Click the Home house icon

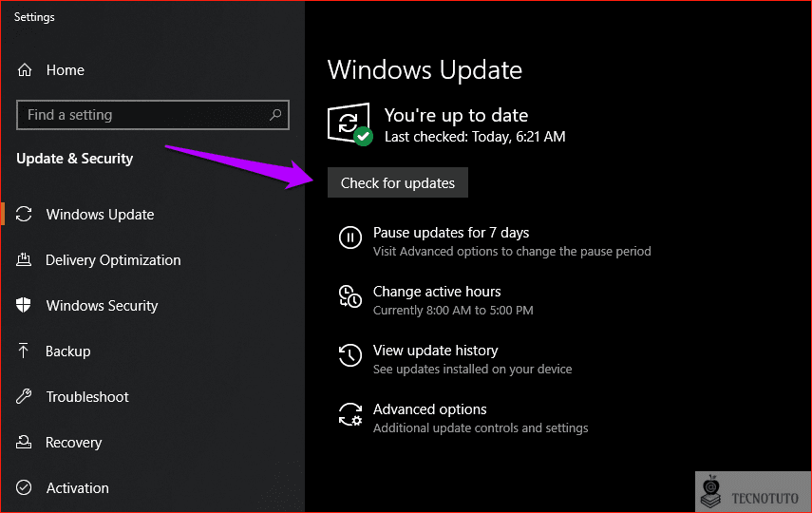[x=25, y=70]
